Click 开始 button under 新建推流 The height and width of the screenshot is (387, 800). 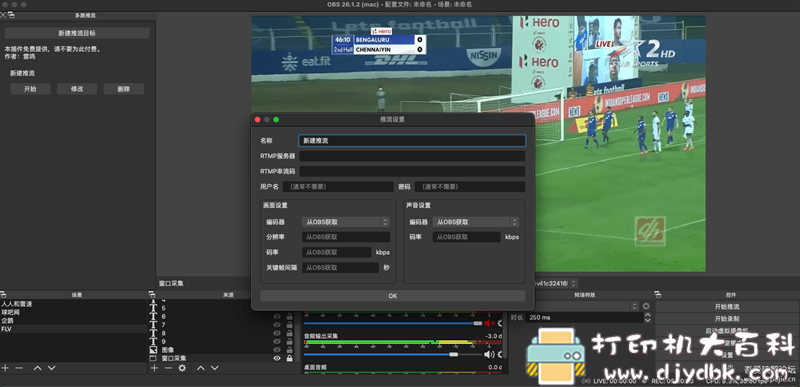point(31,89)
